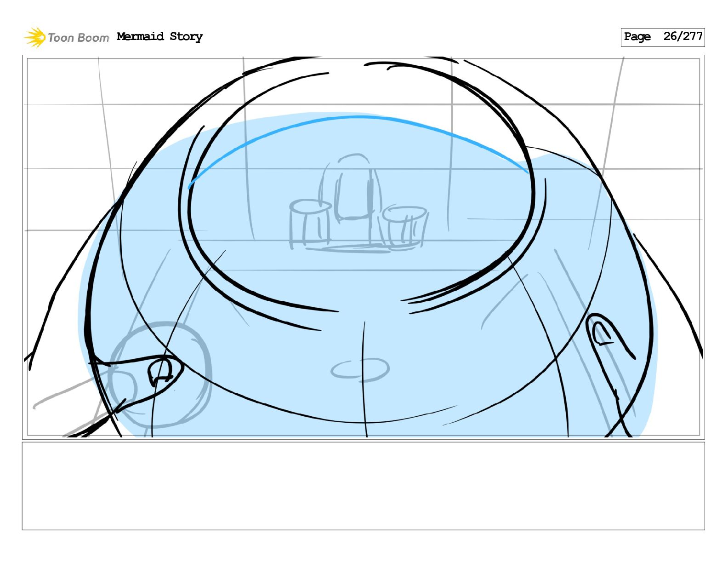Click the storyboard panel drawing

click(x=363, y=247)
